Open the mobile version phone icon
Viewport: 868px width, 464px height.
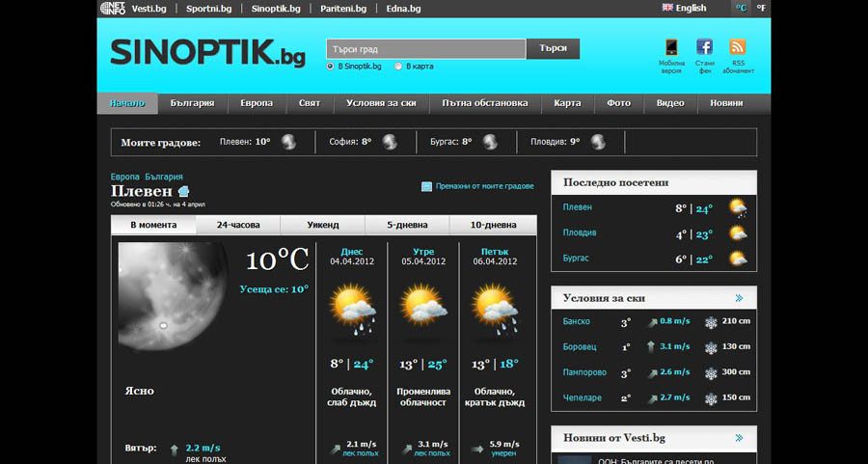tap(671, 46)
